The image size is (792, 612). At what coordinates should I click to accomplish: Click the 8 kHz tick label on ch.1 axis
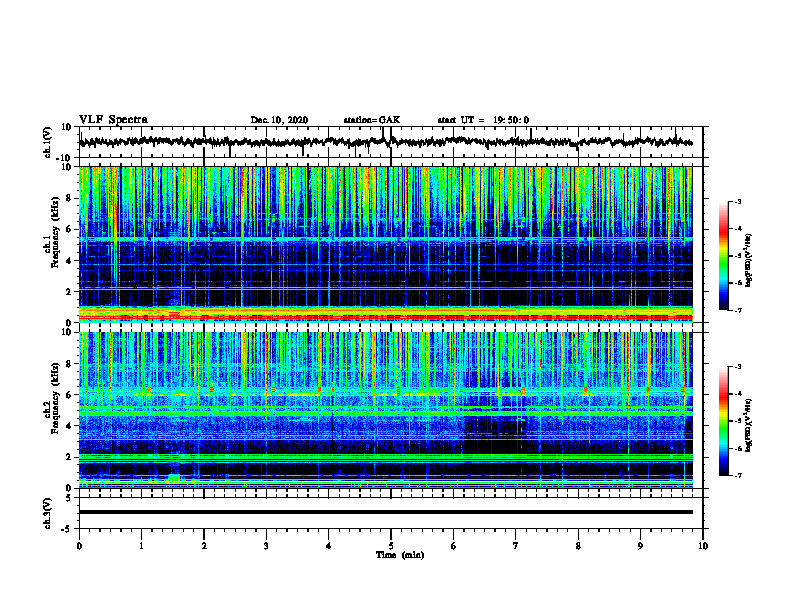(70, 198)
